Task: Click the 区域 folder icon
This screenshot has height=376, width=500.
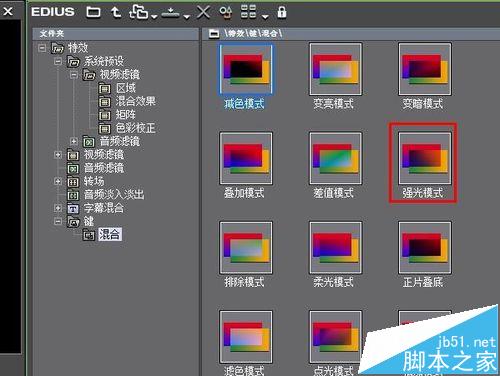Action: [x=104, y=89]
